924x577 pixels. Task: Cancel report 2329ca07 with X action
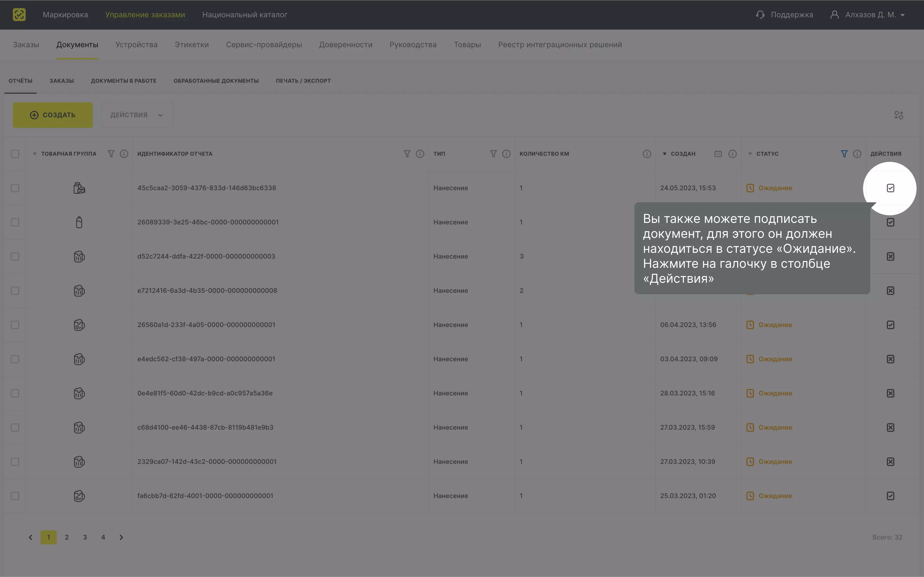890,462
